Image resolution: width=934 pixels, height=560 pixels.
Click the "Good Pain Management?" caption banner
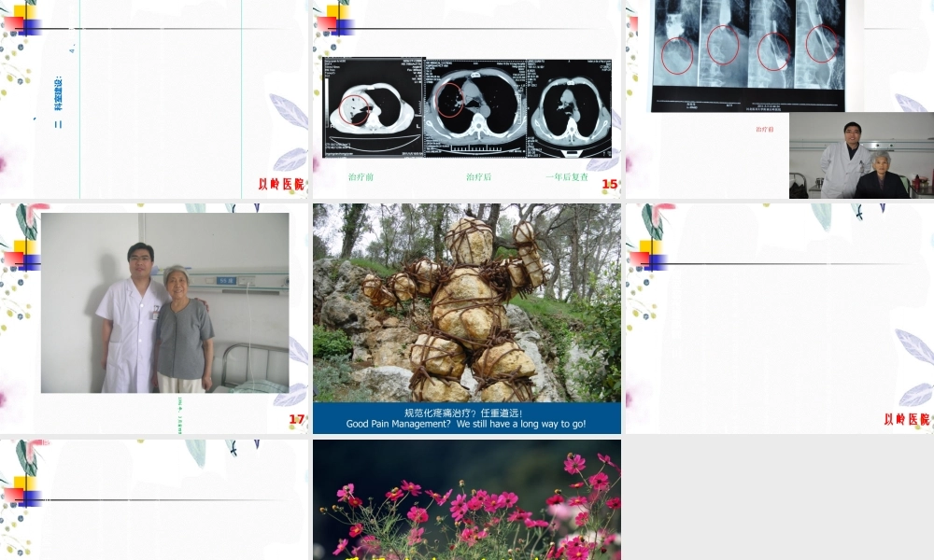click(467, 418)
